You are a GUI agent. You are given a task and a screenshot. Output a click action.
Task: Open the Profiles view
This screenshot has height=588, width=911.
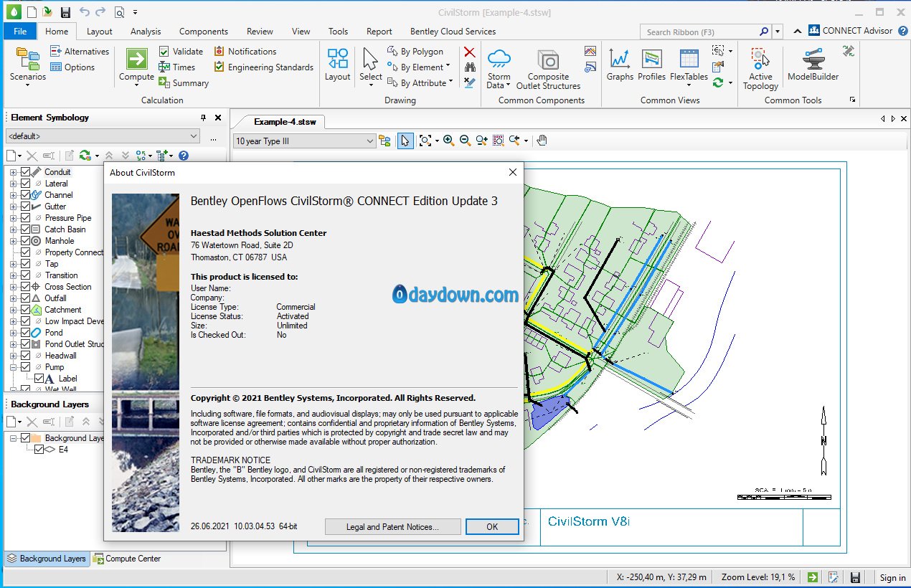[651, 65]
